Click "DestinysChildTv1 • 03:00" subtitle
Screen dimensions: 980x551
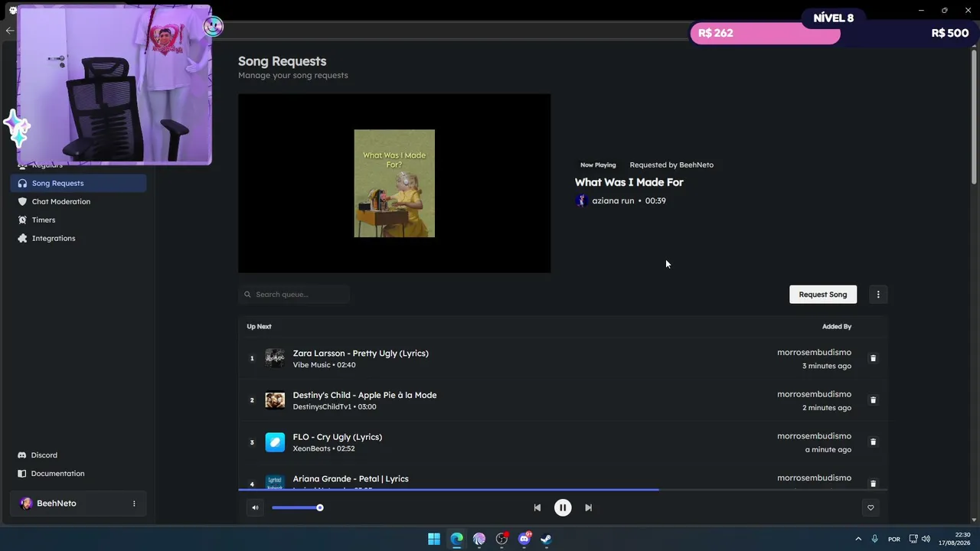click(x=335, y=406)
